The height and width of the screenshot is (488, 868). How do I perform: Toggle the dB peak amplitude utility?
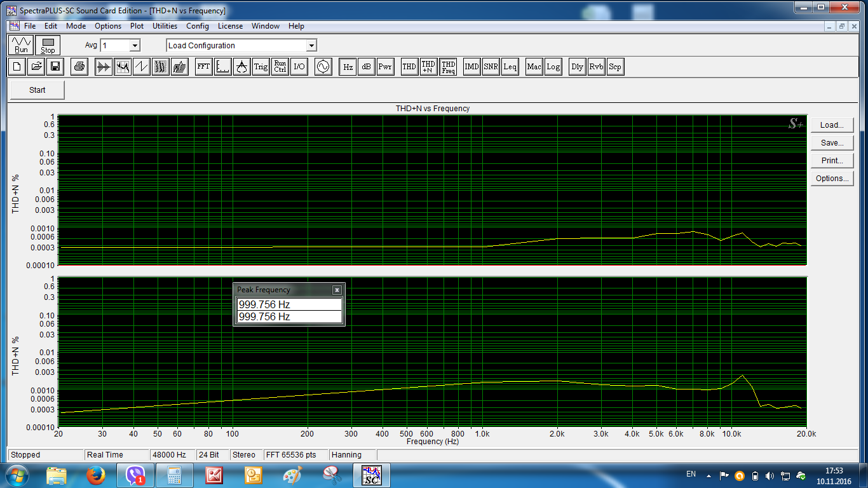[367, 66]
